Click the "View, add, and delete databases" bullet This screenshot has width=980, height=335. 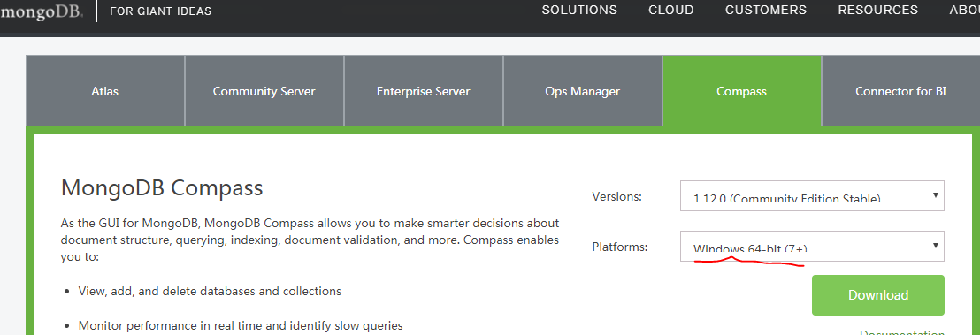[210, 292]
